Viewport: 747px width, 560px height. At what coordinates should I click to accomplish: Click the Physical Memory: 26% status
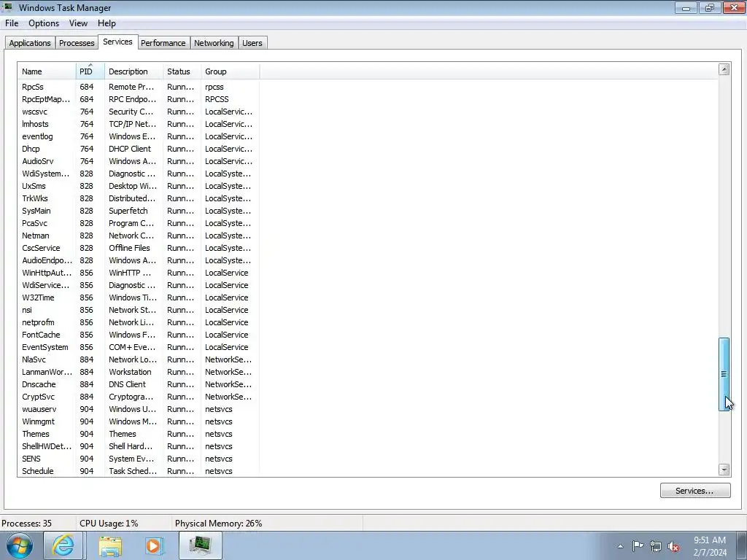[219, 524]
